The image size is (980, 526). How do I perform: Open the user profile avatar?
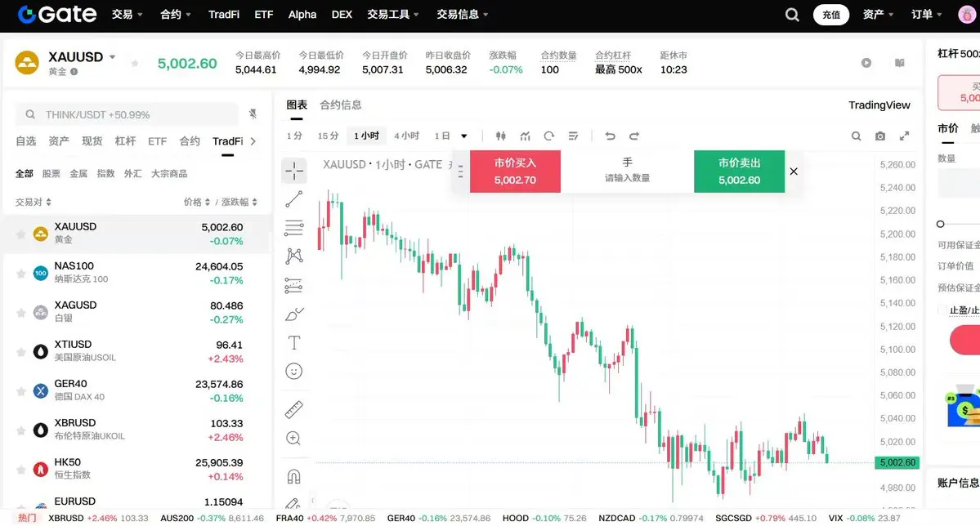coord(968,15)
